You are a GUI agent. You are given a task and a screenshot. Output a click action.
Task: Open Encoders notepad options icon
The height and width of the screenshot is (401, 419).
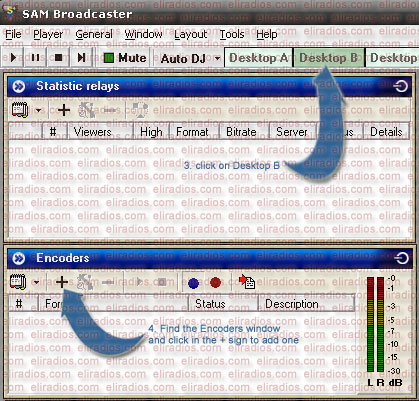click(18, 282)
